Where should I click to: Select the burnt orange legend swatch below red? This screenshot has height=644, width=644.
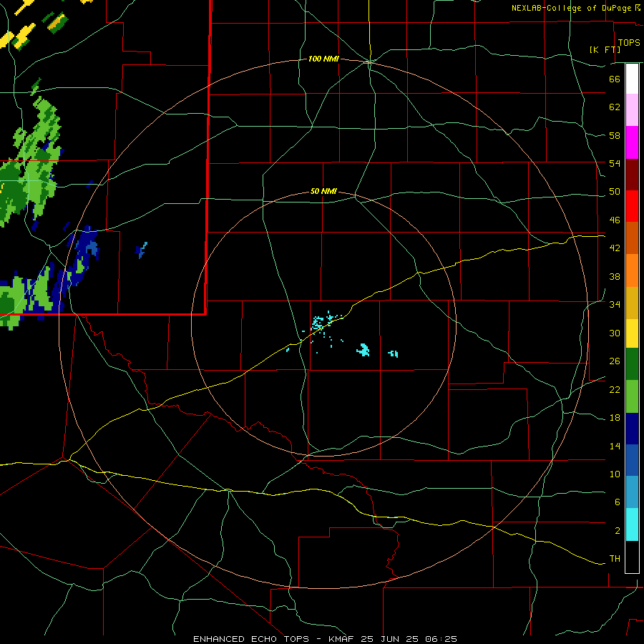632,238
